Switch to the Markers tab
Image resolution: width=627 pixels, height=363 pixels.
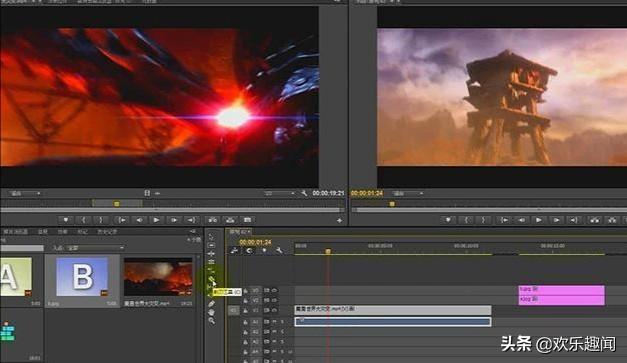(x=82, y=231)
